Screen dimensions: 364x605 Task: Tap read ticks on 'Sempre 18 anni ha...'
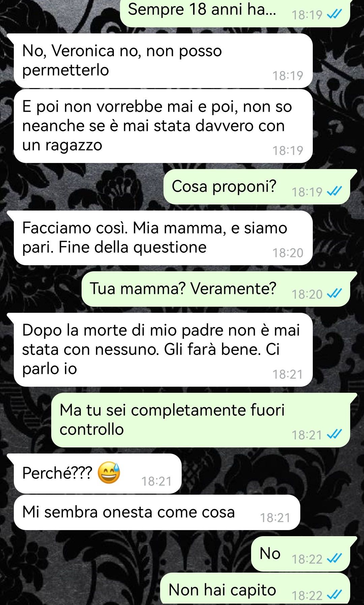coord(334,14)
